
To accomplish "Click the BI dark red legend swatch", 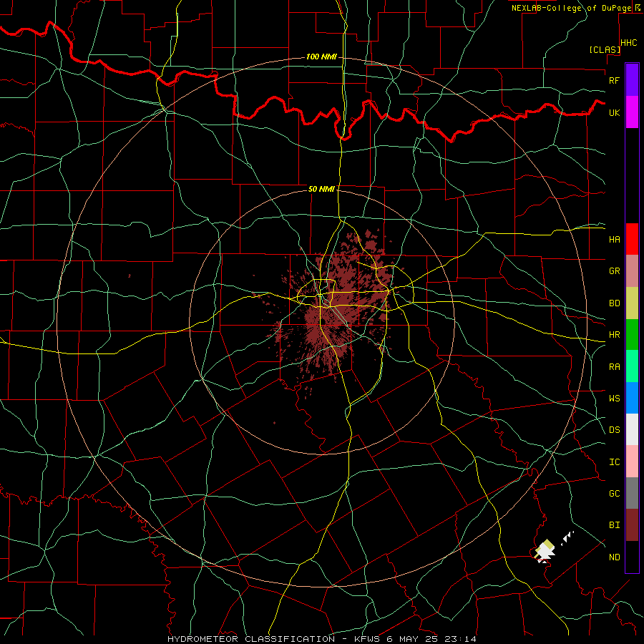I will click(632, 525).
